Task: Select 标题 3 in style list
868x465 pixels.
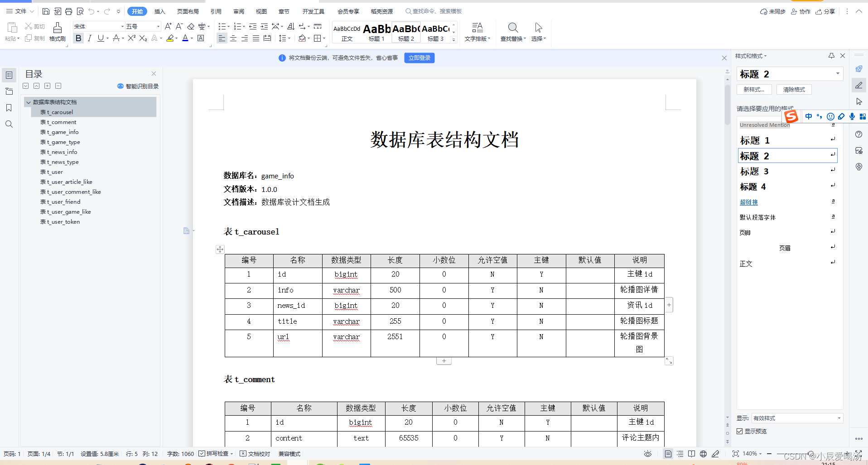Action: (x=787, y=171)
